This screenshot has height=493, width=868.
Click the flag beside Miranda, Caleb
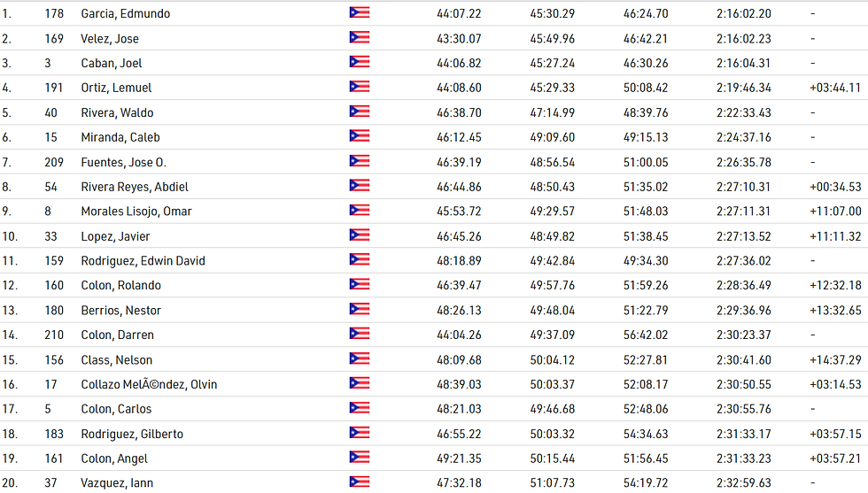click(x=359, y=137)
